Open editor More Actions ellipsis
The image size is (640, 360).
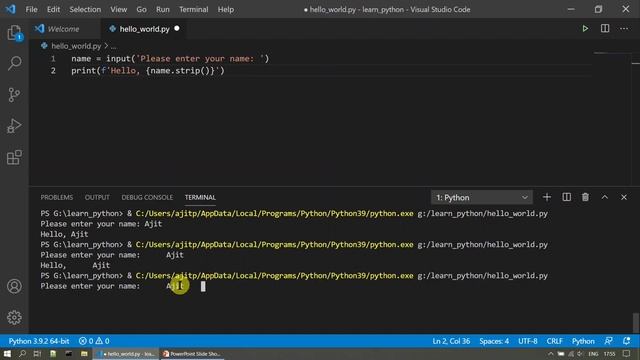(x=624, y=29)
